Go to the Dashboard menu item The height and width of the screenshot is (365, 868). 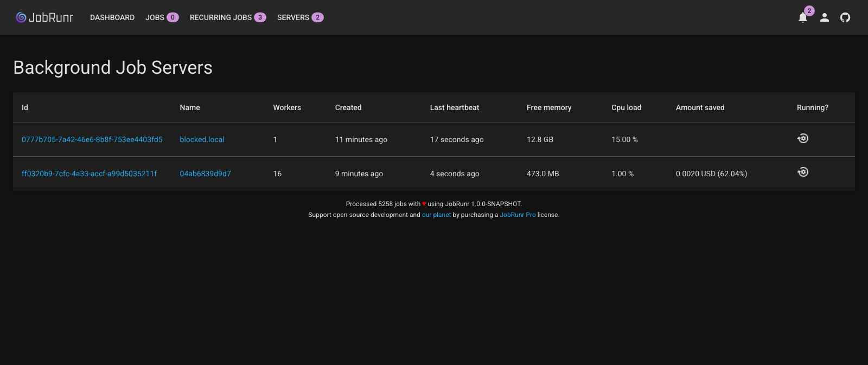(112, 17)
